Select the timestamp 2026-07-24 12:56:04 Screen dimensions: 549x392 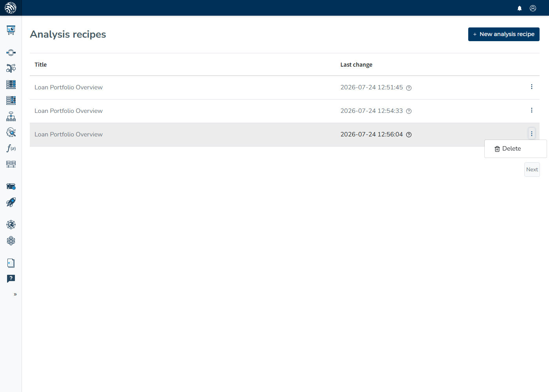pos(372,134)
